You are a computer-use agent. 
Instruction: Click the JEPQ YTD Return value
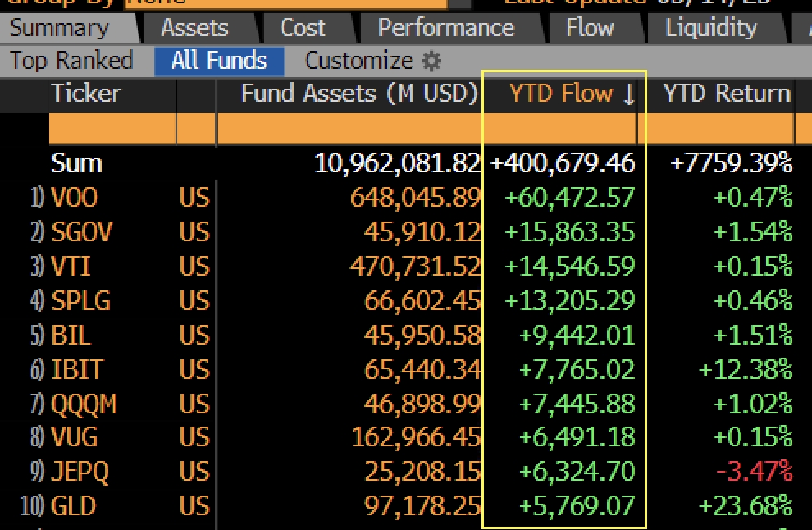754,472
